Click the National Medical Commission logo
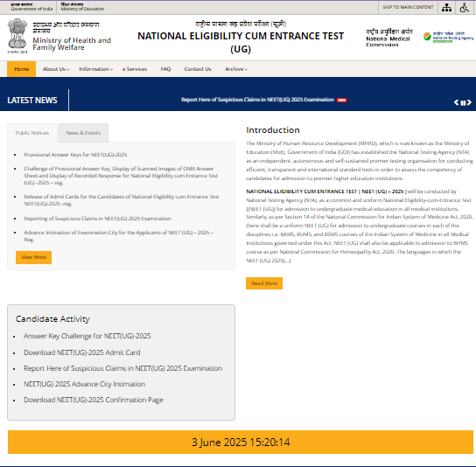The height and width of the screenshot is (467, 476). (x=389, y=38)
